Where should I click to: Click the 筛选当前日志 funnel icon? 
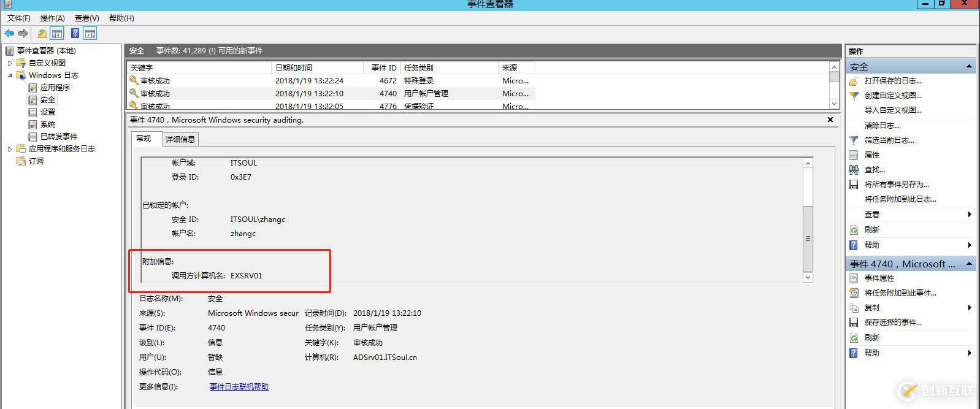coord(854,140)
